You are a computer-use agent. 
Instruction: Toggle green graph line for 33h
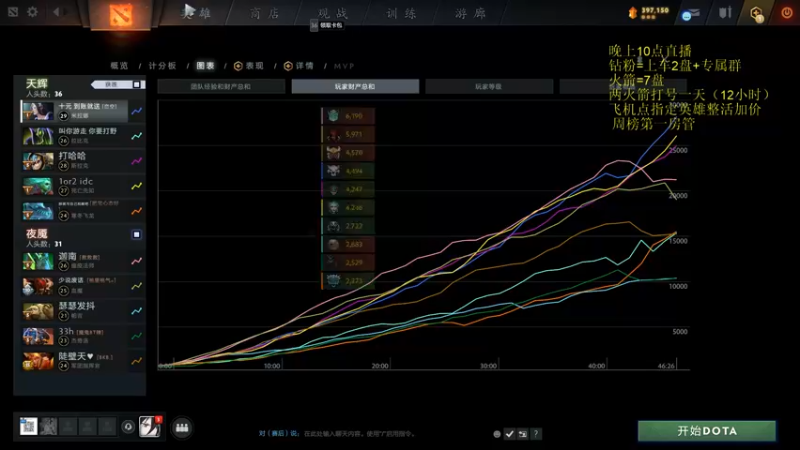pyautogui.click(x=136, y=336)
